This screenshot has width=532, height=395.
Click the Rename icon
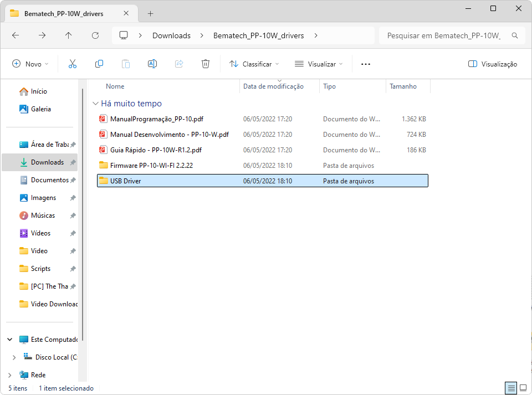(x=152, y=64)
